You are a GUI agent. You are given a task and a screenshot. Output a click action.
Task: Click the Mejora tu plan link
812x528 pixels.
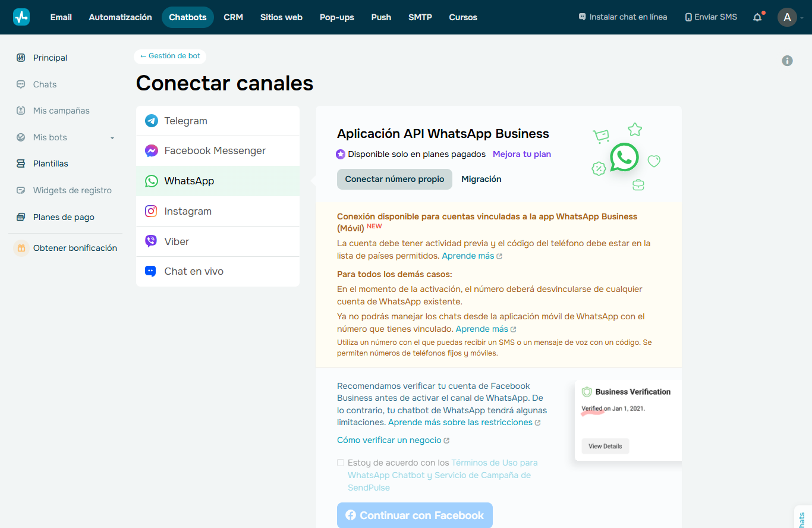522,154
